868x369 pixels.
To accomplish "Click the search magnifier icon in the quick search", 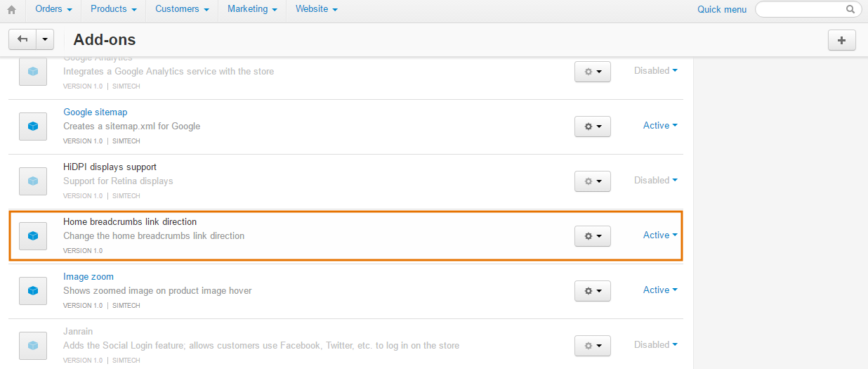I will (850, 10).
